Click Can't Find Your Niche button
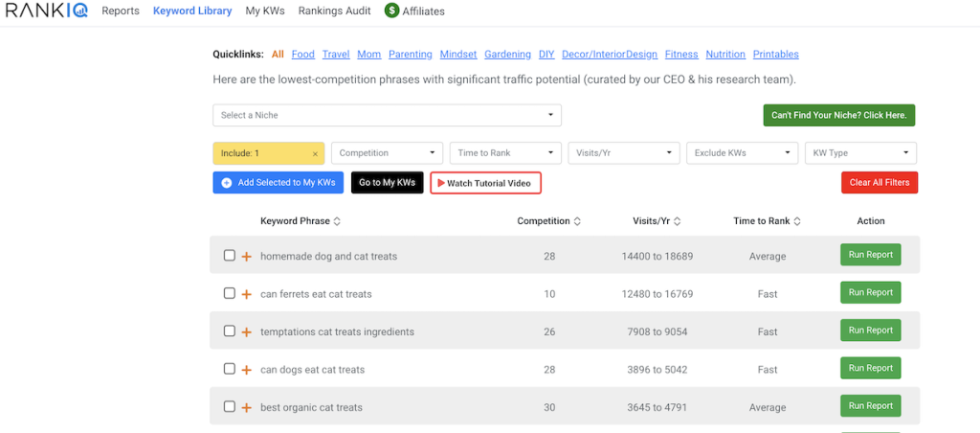This screenshot has height=433, width=980. click(838, 115)
